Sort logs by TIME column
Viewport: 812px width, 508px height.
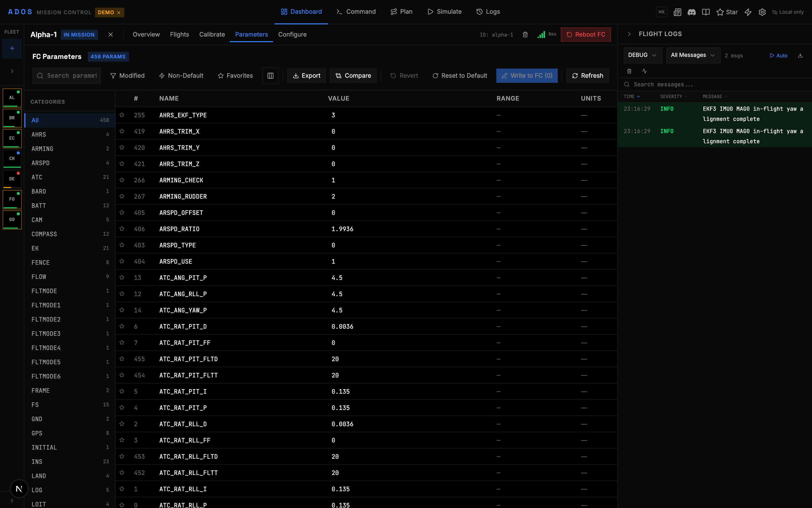[632, 97]
